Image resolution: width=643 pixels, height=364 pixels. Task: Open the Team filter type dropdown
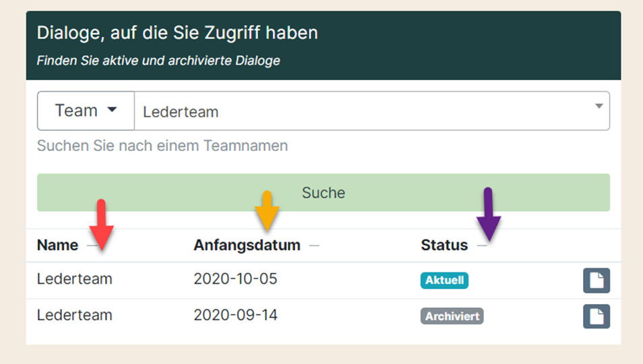pos(86,111)
